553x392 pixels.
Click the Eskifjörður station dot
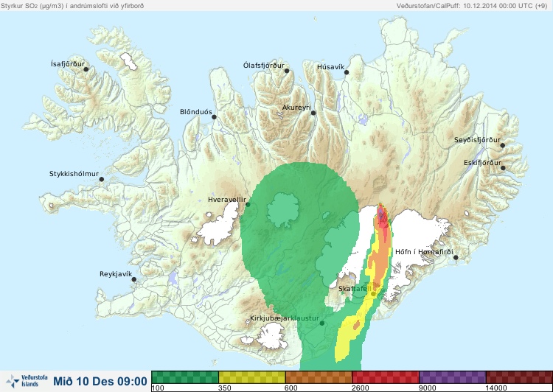503,168
